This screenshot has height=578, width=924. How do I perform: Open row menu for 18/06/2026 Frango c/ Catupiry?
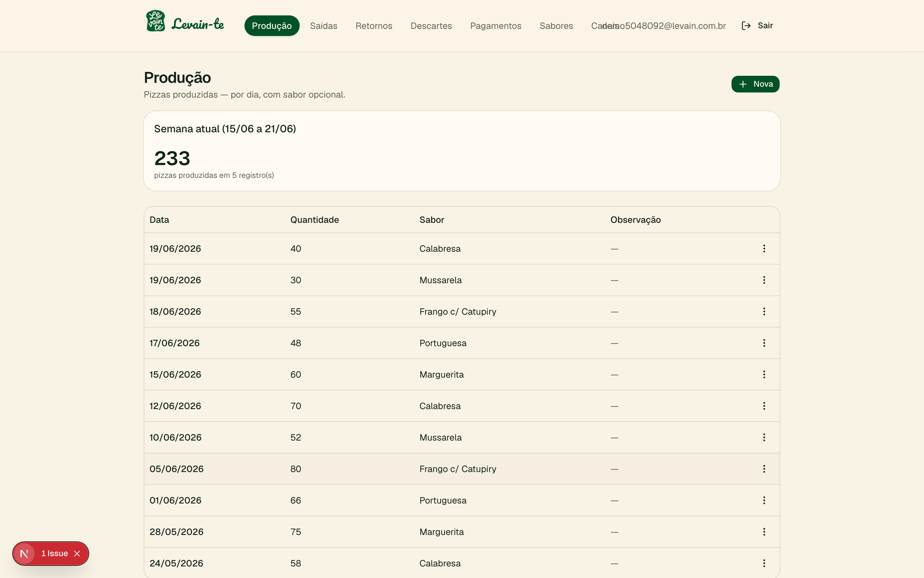coord(764,311)
